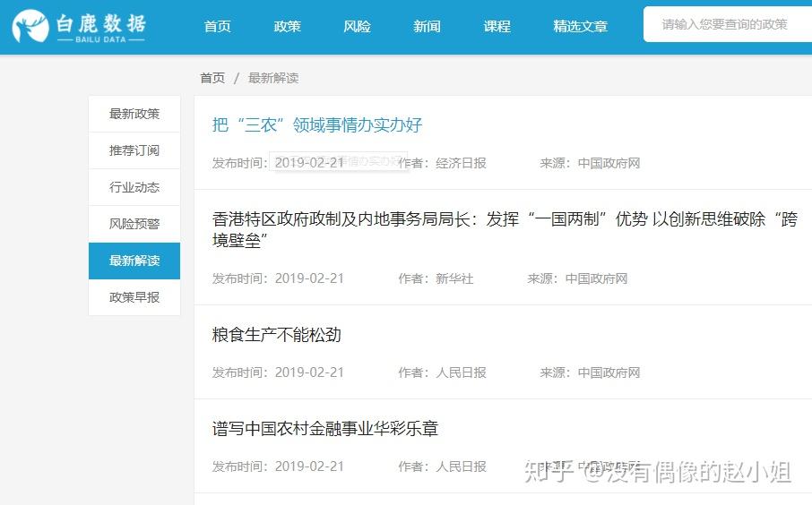Viewport: 812px width, 505px height.
Task: Open article 粮食生产不能松劲
Action: pos(277,335)
